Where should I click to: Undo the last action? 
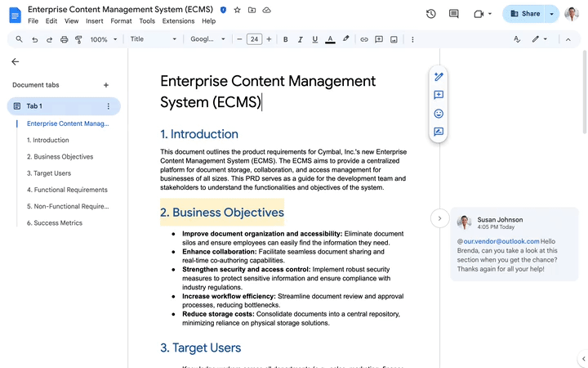click(x=34, y=39)
